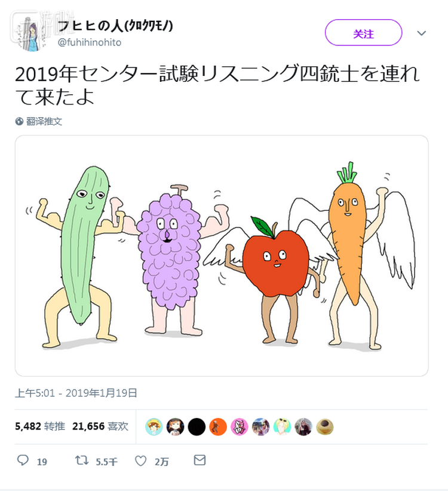Open the @fuhihinohito handle link

(90, 42)
